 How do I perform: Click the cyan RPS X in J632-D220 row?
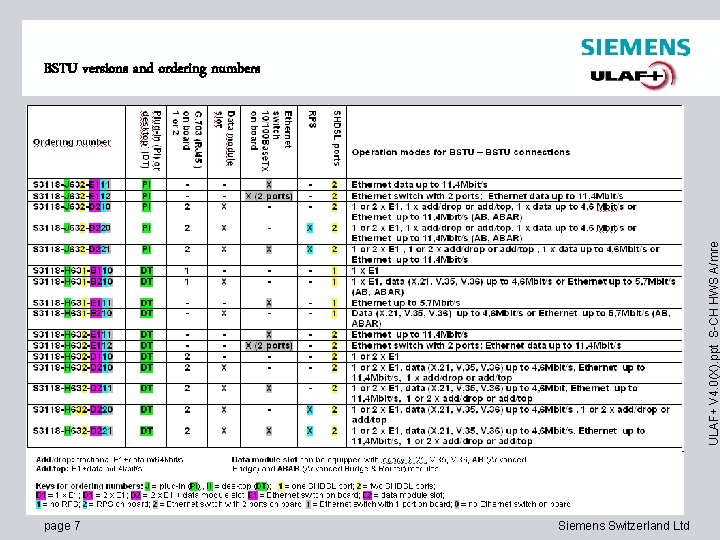click(x=310, y=228)
